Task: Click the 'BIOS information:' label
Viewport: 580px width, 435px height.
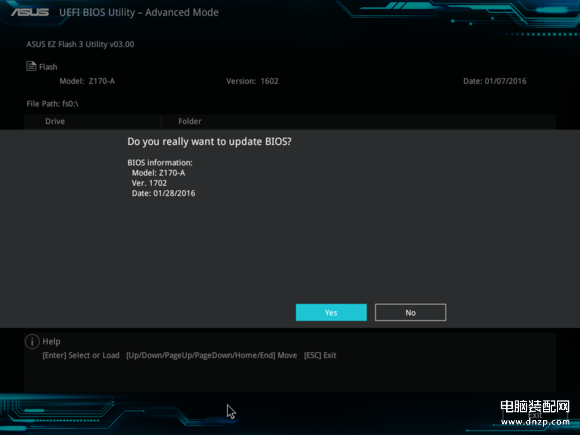Action: click(160, 163)
